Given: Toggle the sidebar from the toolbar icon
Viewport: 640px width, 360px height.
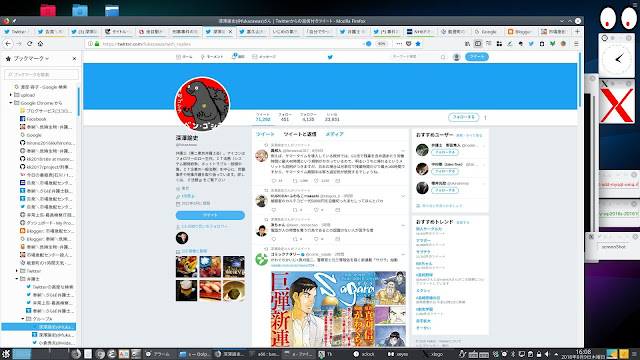Looking at the screenshot, I should click(478, 44).
